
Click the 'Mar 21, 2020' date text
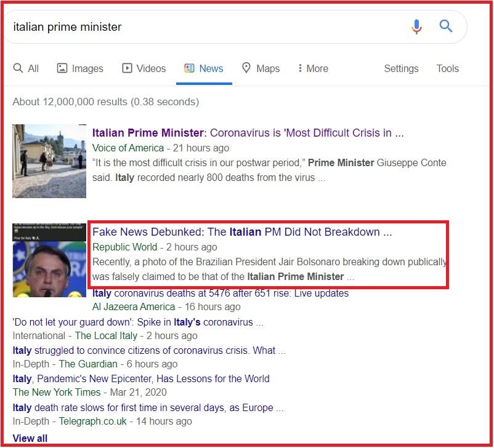click(x=139, y=392)
